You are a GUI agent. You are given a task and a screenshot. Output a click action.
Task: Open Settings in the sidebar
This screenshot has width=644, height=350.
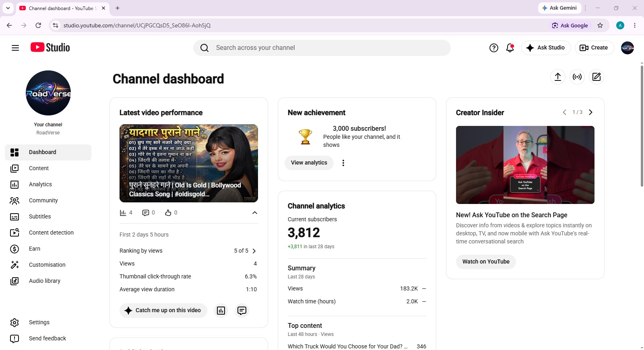coord(48,322)
